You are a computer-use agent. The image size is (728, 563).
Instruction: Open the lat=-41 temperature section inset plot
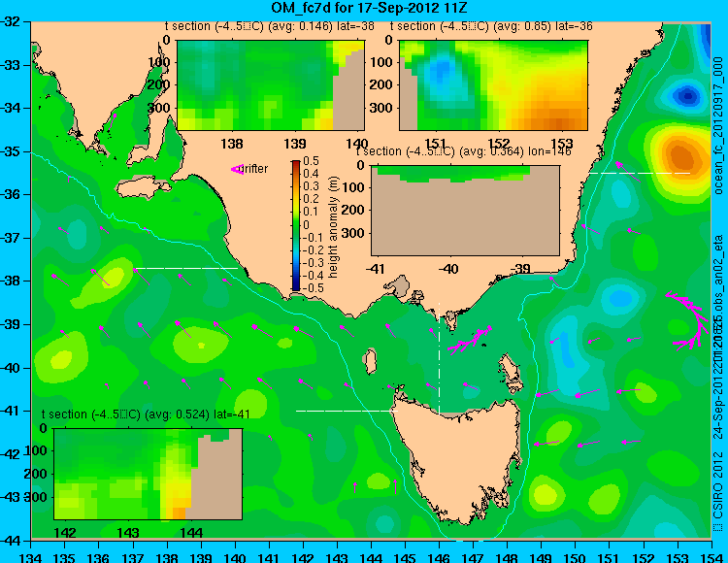149,474
